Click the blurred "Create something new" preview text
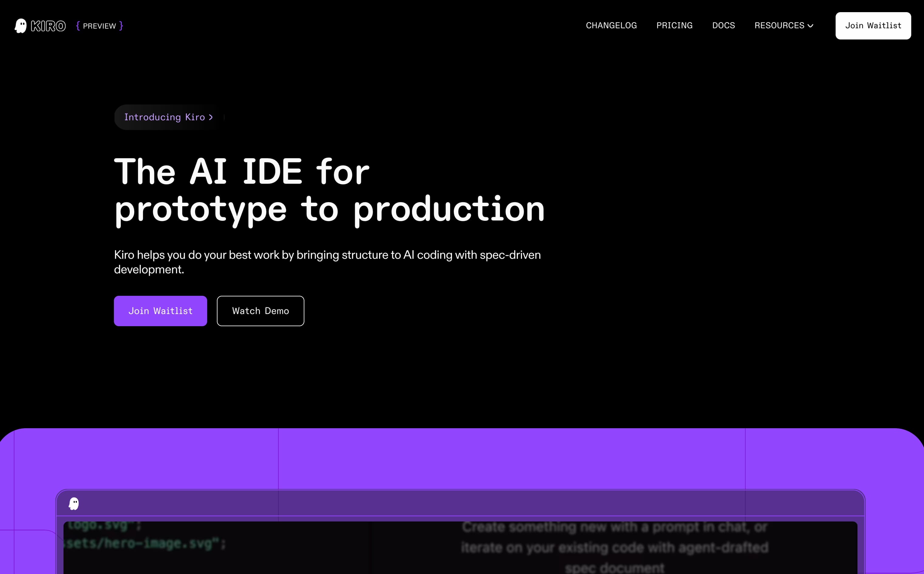This screenshot has width=924, height=574. click(614, 547)
